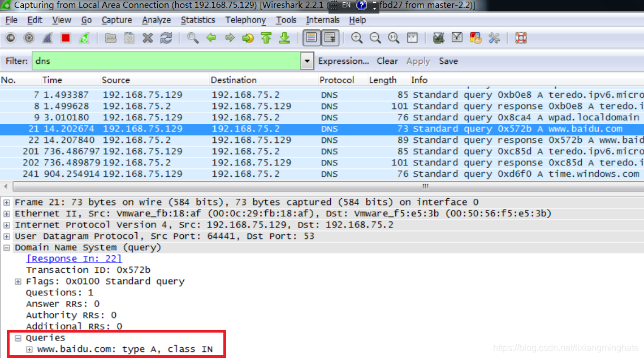This screenshot has width=644, height=358.
Task: Open the Internals menu
Action: (x=322, y=20)
